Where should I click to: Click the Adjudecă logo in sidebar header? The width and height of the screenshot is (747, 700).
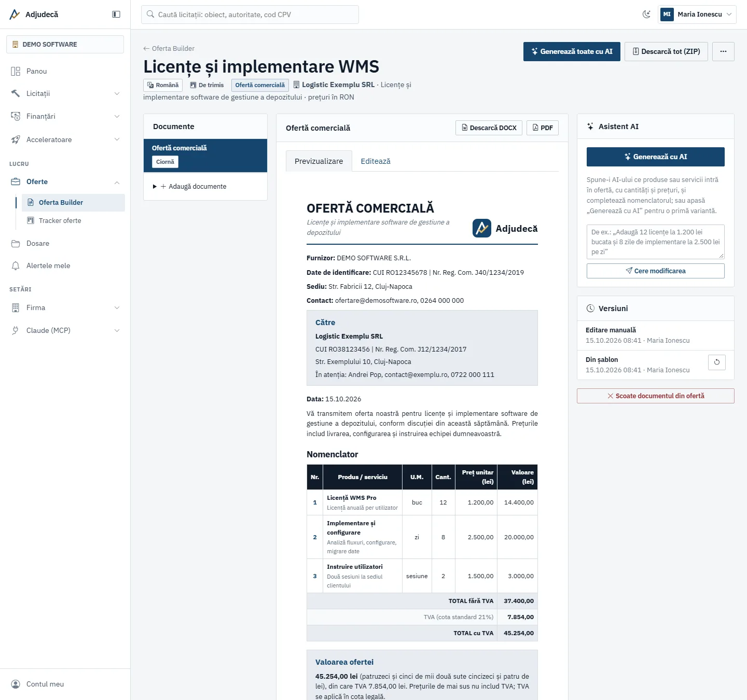point(34,15)
